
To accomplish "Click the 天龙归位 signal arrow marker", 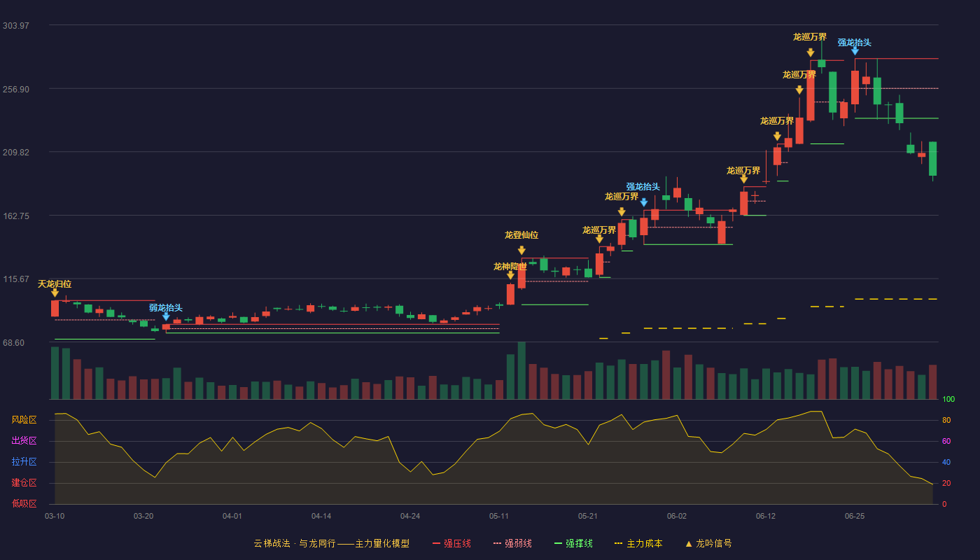I will (x=55, y=293).
